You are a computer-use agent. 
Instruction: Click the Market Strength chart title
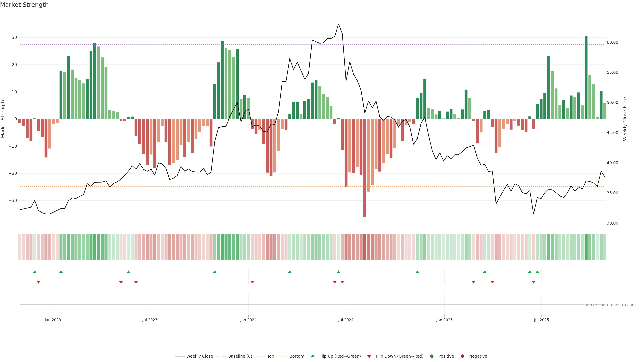tap(24, 5)
